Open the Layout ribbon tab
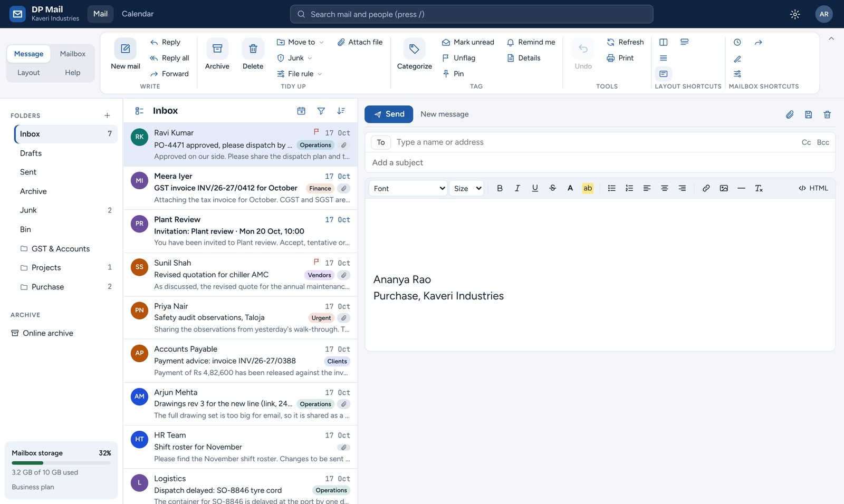 [28, 73]
